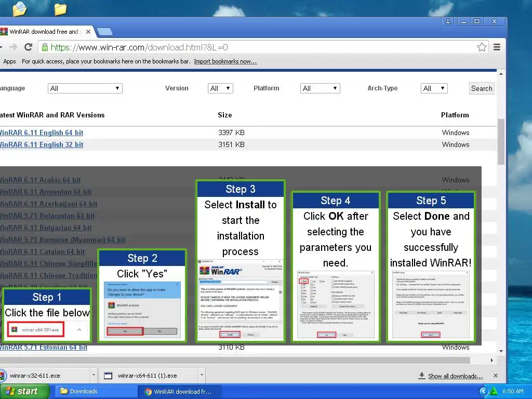Select the WinRAR download free tab
The width and height of the screenshot is (532, 399).
click(44, 32)
